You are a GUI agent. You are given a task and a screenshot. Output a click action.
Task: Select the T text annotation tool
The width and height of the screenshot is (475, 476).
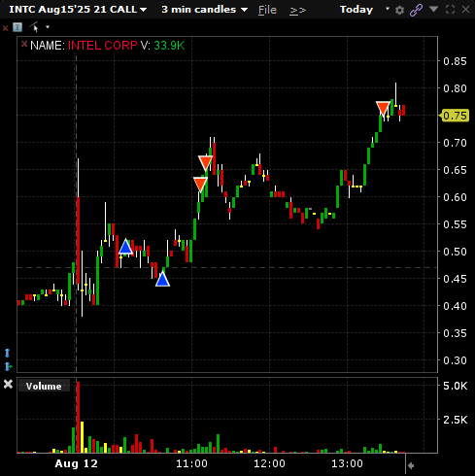pyautogui.click(x=17, y=27)
